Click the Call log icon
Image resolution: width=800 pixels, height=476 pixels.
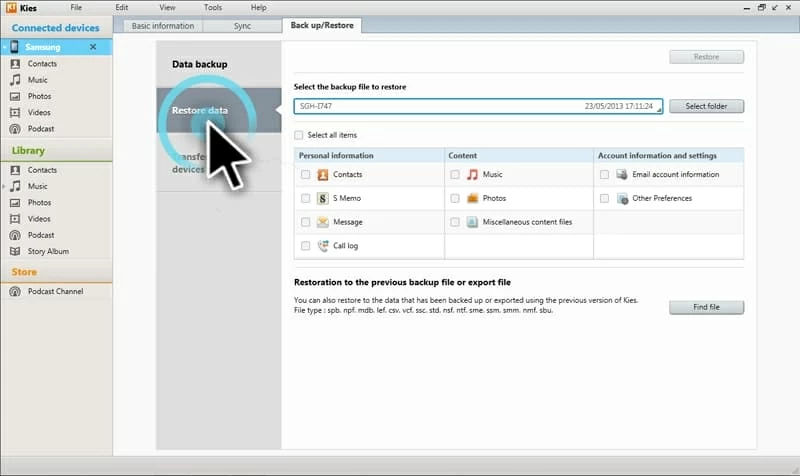click(323, 246)
